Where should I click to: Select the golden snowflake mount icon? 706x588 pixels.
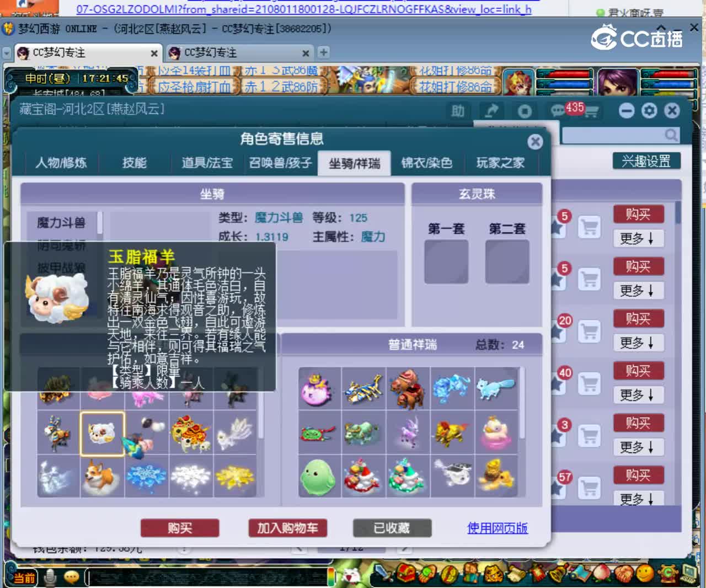(235, 477)
